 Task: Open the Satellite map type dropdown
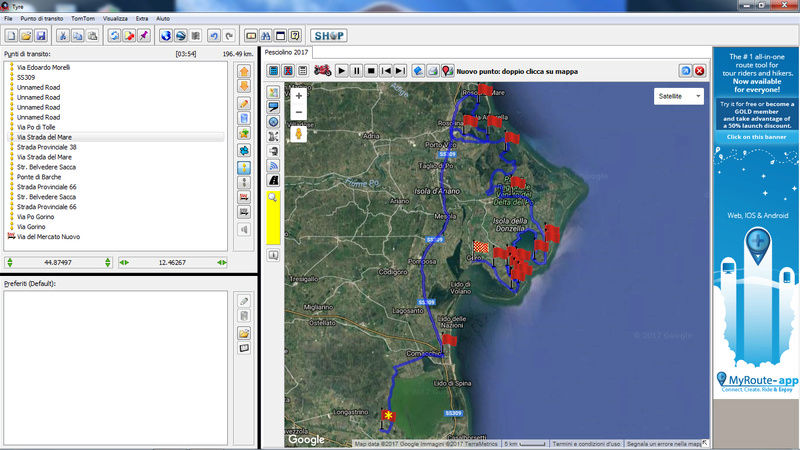click(x=679, y=96)
